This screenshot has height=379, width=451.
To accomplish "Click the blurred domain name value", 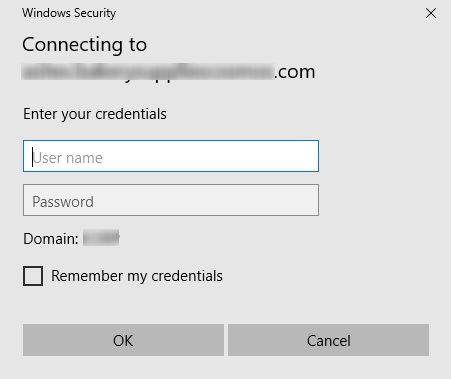I will [101, 238].
